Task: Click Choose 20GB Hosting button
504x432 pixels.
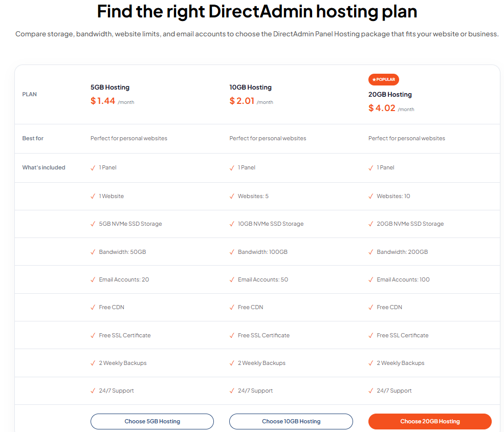Action: coord(430,421)
